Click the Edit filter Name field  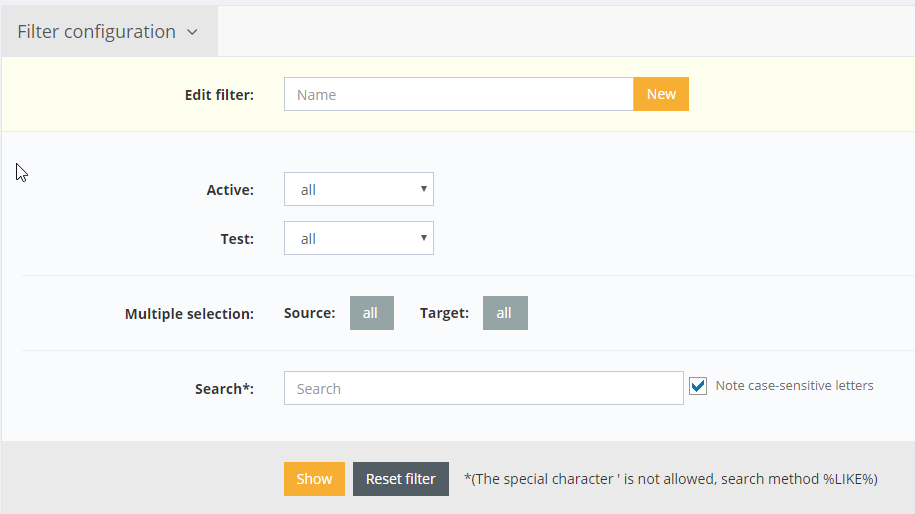pos(458,95)
